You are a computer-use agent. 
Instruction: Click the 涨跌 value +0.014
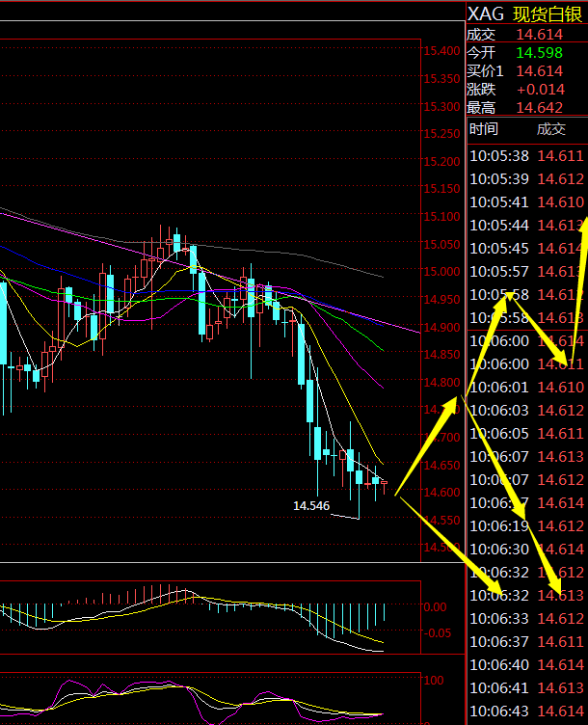pyautogui.click(x=540, y=90)
